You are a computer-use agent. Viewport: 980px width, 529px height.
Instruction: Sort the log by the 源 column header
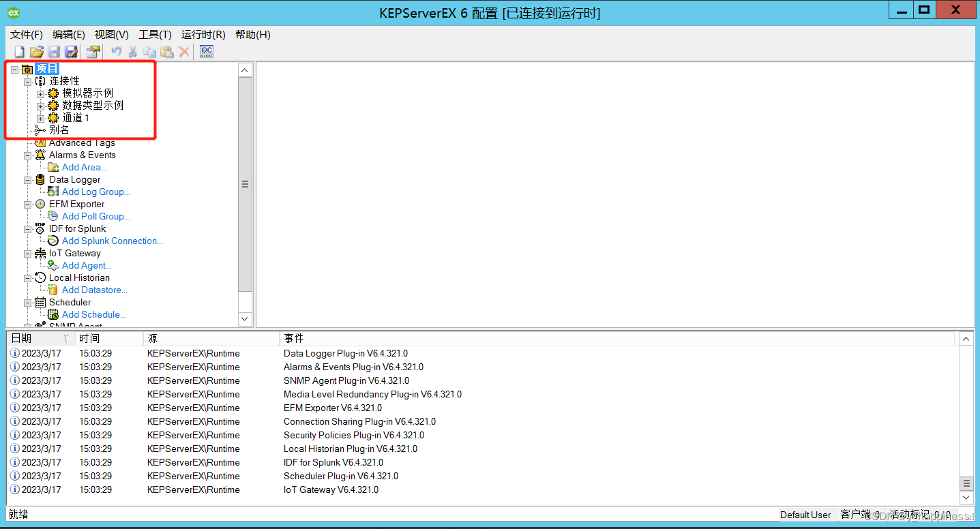coord(211,338)
